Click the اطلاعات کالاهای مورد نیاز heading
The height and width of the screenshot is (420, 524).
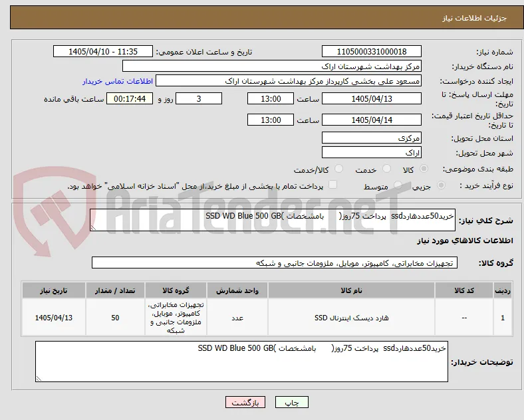click(x=465, y=241)
